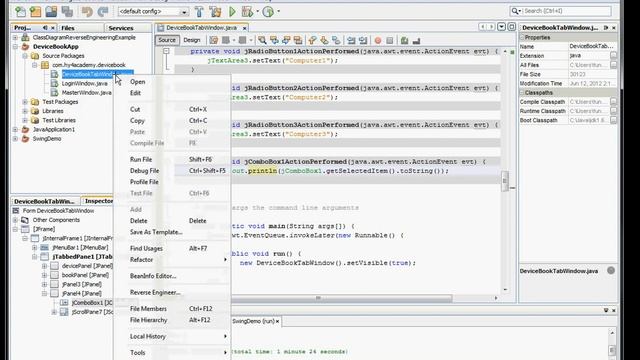
Task: Choose Copy from context menu
Action: [x=172, y=120]
